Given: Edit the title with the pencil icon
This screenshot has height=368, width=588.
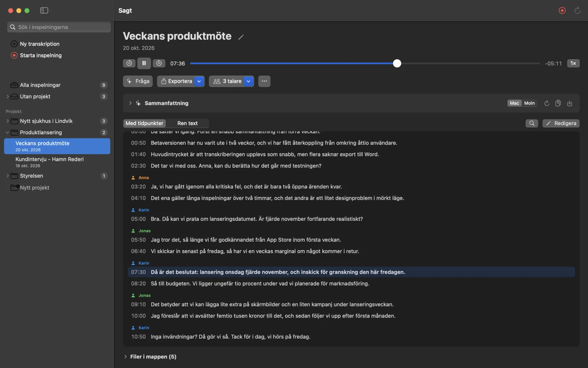Looking at the screenshot, I should click(241, 37).
